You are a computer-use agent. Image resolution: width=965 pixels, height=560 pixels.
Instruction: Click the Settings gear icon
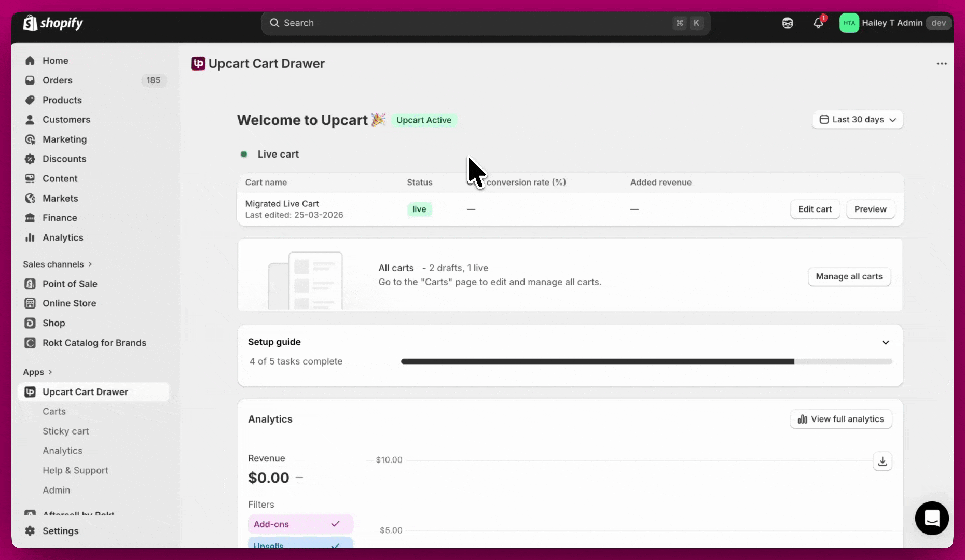(30, 531)
